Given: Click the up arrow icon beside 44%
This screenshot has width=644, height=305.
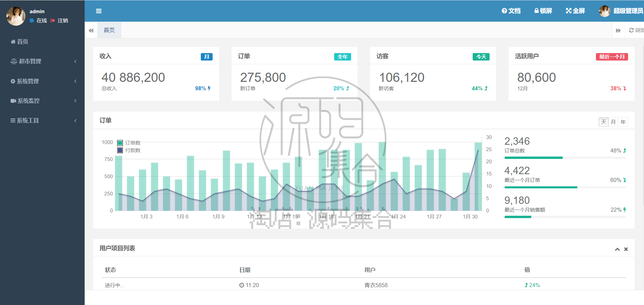Looking at the screenshot, I should pyautogui.click(x=486, y=88).
